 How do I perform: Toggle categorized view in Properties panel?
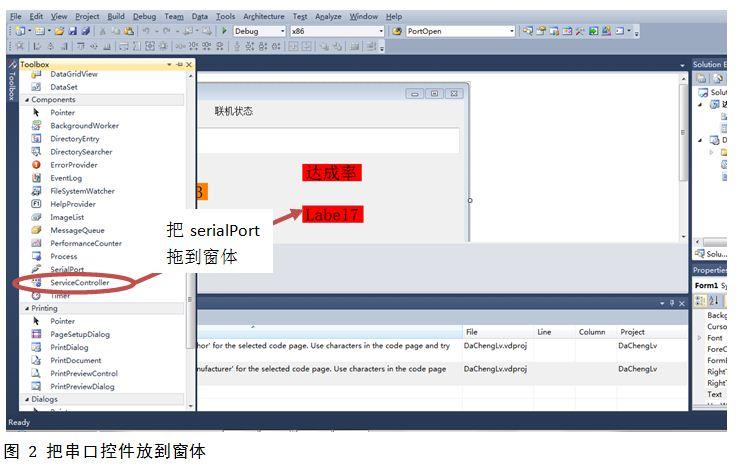[700, 301]
